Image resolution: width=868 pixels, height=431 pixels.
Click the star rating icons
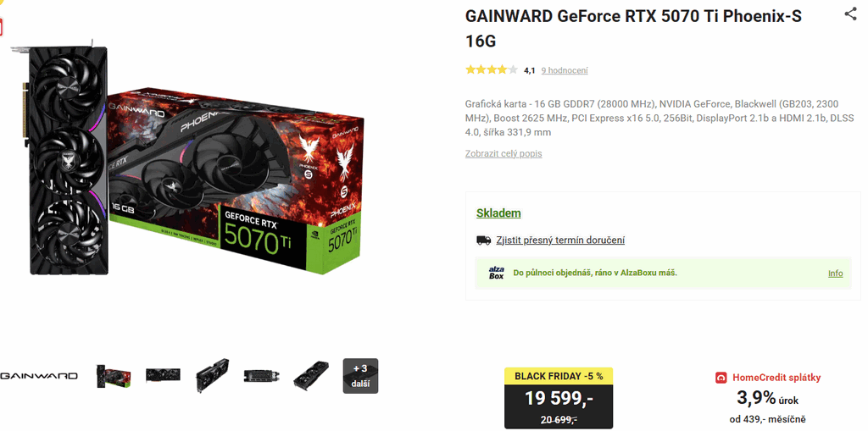pos(492,69)
